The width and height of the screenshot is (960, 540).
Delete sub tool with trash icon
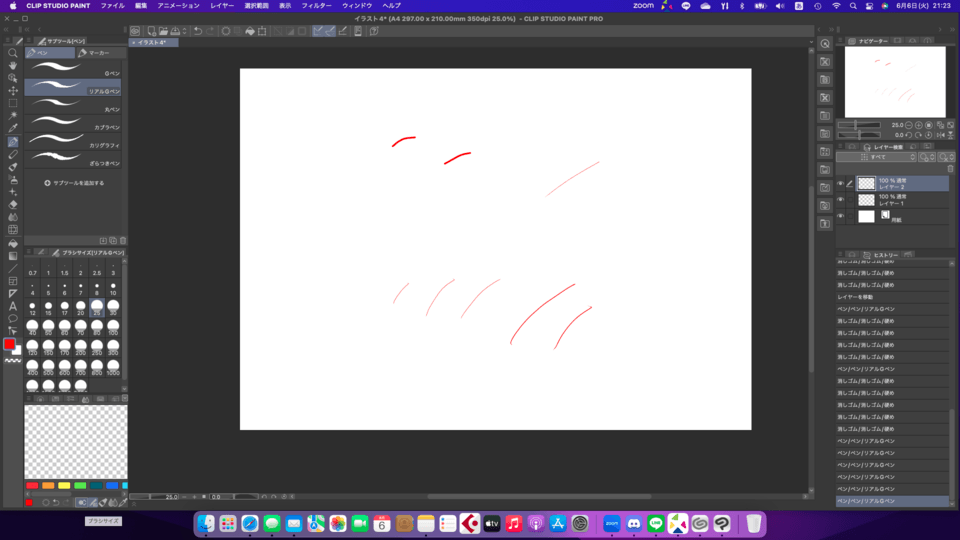pyautogui.click(x=123, y=241)
